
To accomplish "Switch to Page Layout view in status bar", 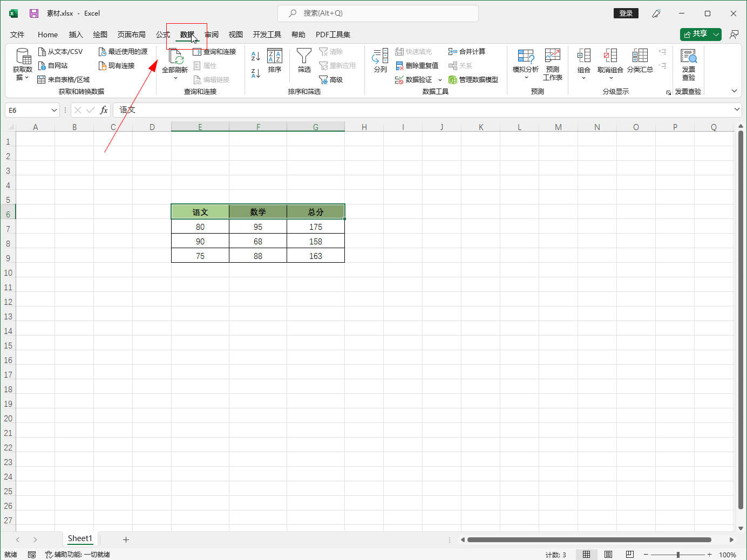I will pyautogui.click(x=608, y=555).
